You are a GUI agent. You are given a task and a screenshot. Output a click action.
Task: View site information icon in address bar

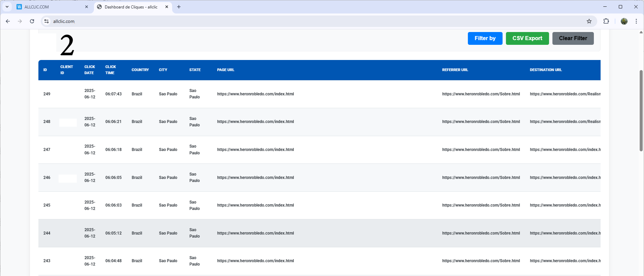[x=46, y=21]
